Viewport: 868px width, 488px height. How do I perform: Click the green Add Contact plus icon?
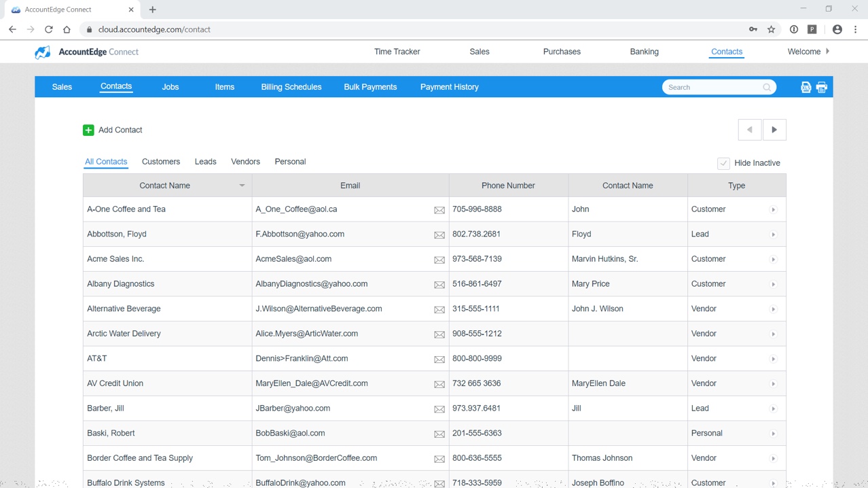[x=88, y=130]
